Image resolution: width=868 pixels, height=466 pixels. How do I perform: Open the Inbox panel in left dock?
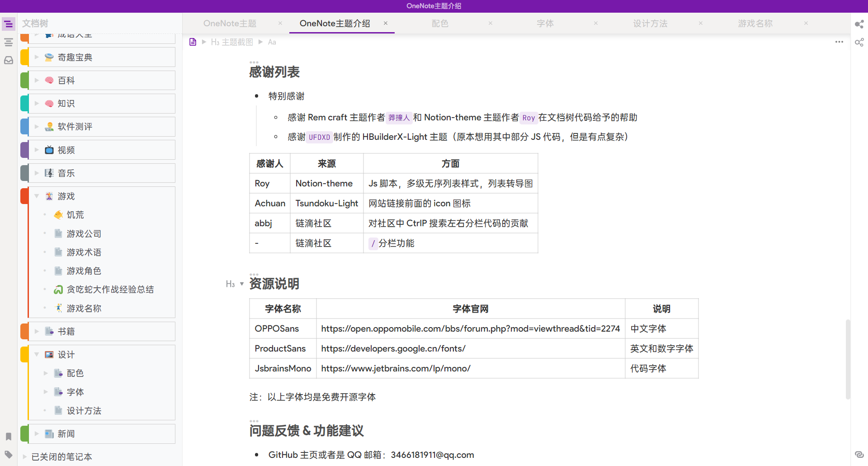coord(9,60)
